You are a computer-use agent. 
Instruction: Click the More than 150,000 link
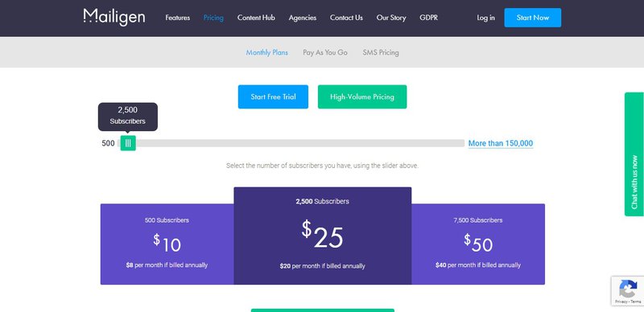click(501, 143)
